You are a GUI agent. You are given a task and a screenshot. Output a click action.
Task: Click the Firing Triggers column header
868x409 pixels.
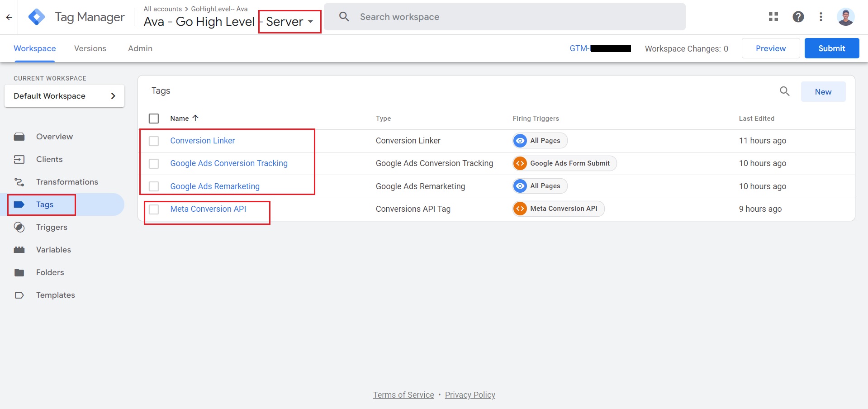[x=536, y=119]
